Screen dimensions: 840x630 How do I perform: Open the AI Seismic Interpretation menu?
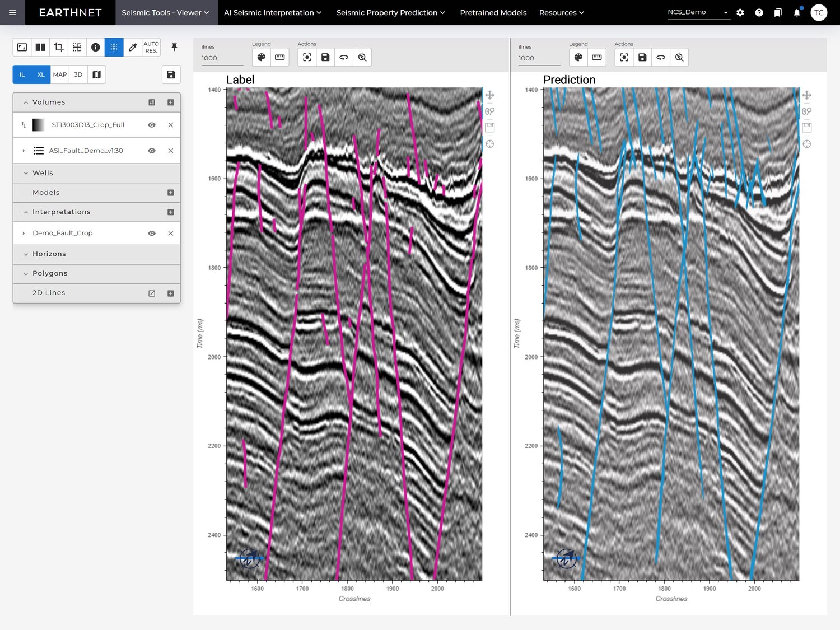click(x=272, y=12)
